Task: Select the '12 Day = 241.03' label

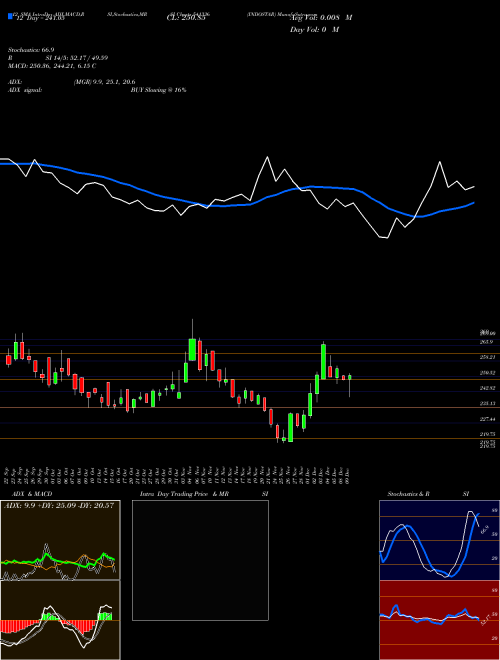Action: (40, 19)
